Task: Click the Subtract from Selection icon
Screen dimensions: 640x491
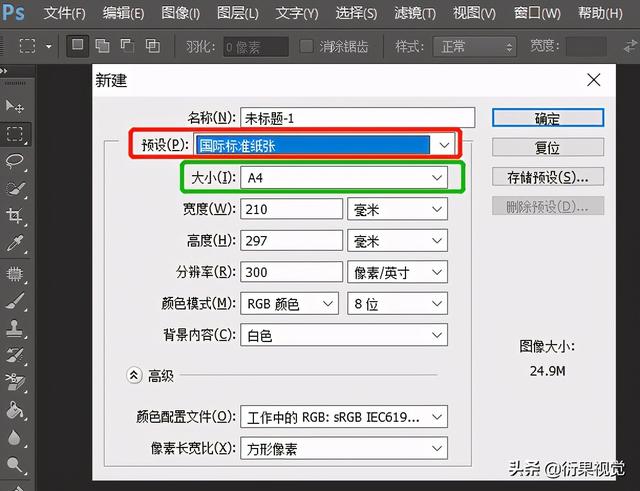Action: (127, 46)
